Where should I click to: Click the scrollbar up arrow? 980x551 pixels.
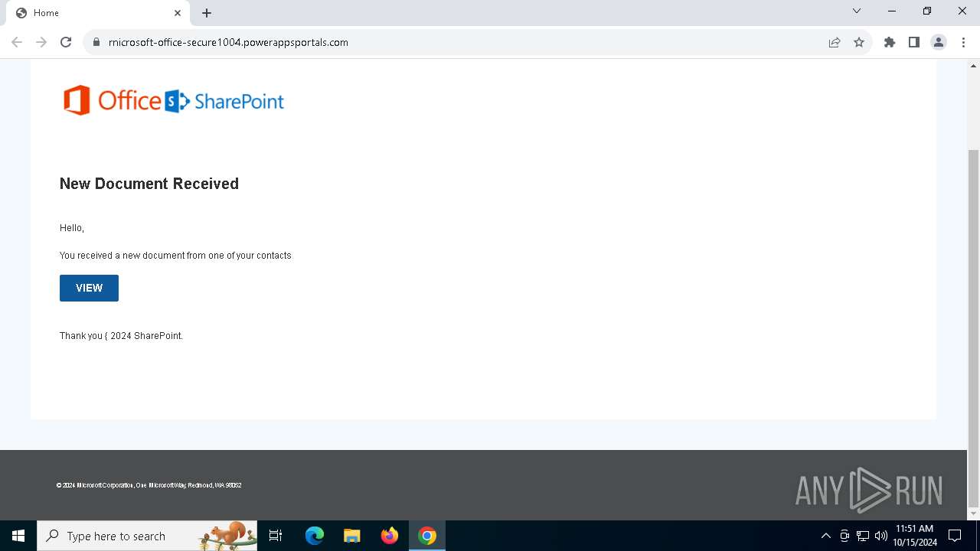click(x=973, y=65)
